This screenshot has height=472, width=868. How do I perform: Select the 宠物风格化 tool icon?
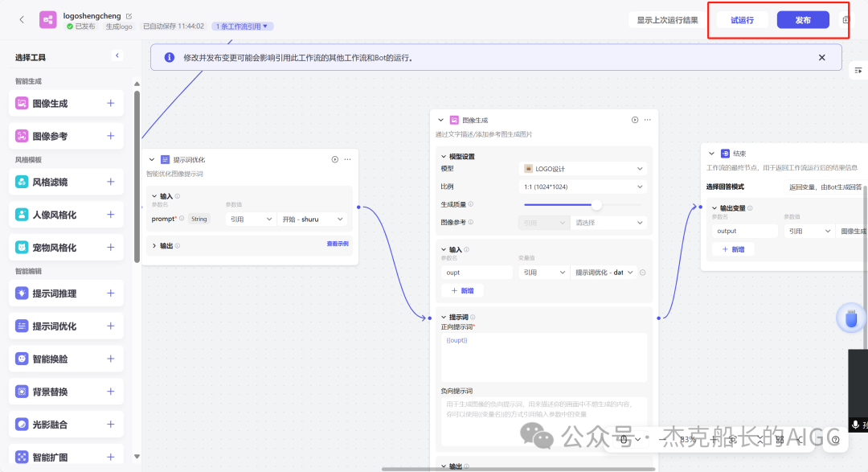pos(22,247)
